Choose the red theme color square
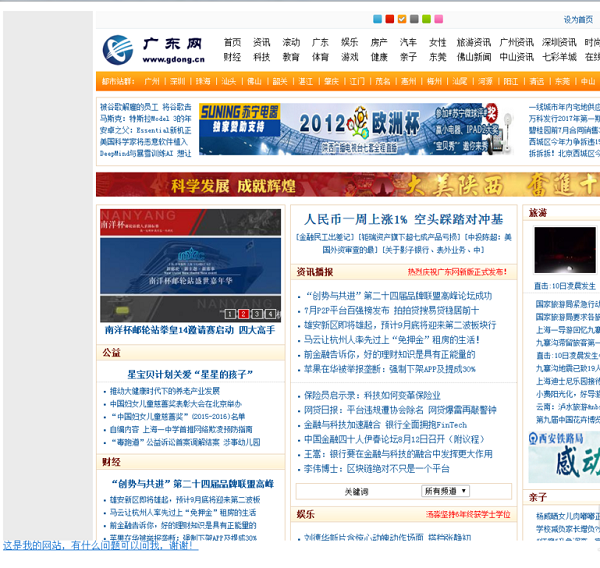 click(390, 19)
